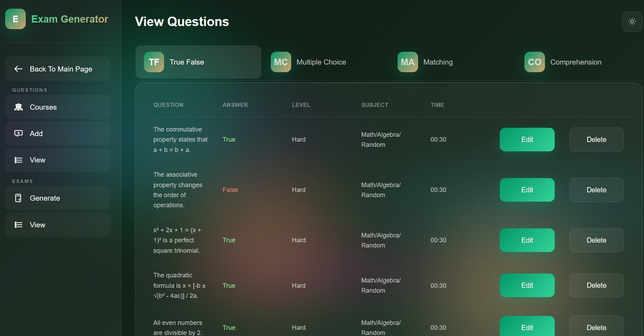The image size is (644, 336).
Task: Click the True answer in commutative row
Action: click(x=229, y=140)
